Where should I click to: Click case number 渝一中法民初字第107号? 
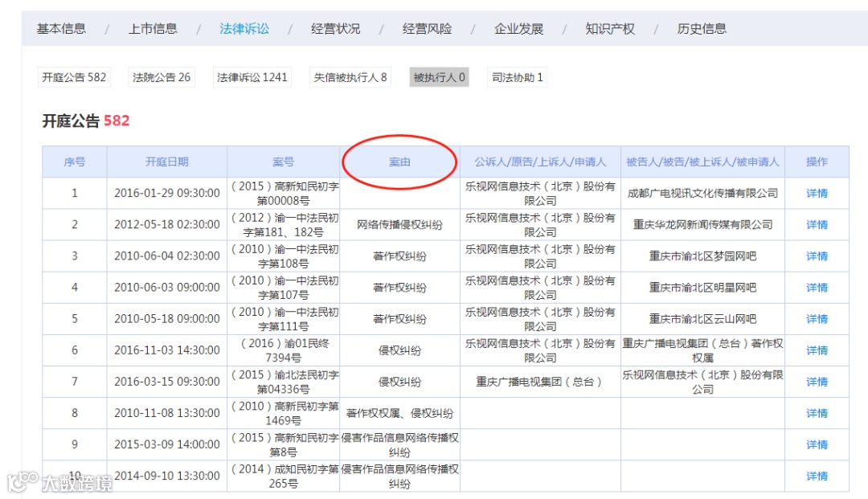(284, 288)
